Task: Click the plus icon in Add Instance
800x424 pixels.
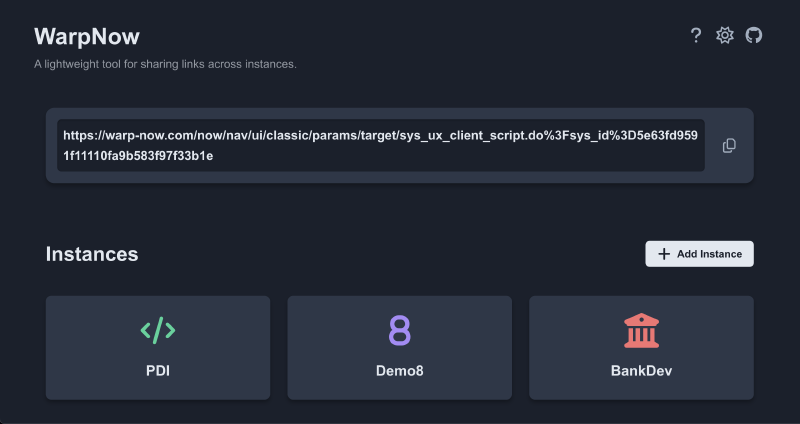Action: pos(664,254)
